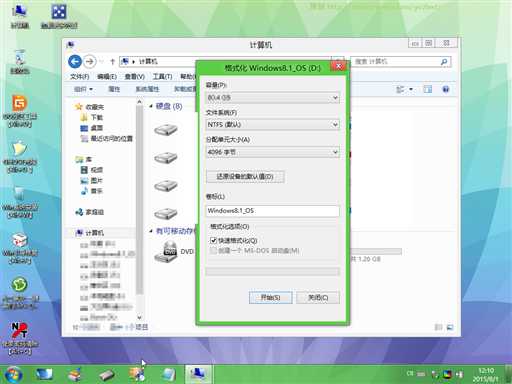
Task: Click the volume label field Windows8.1_OS
Action: pyautogui.click(x=273, y=211)
